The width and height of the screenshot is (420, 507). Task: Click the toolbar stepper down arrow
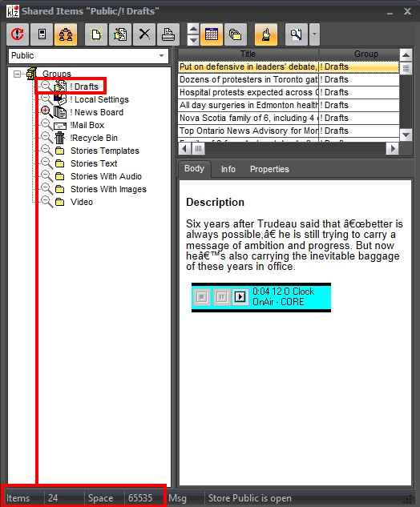point(193,40)
